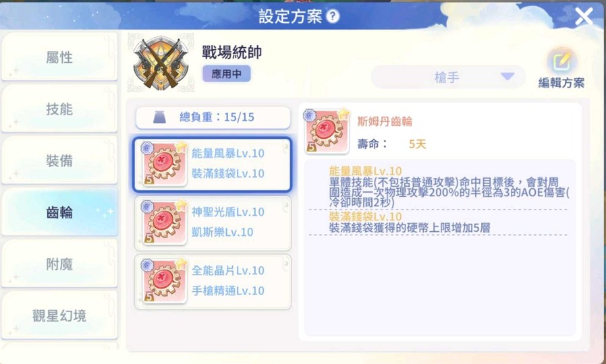Viewport: 606px width, 364px height.
Task: Expand the 槍手 dropdown arrow
Action: (x=507, y=76)
